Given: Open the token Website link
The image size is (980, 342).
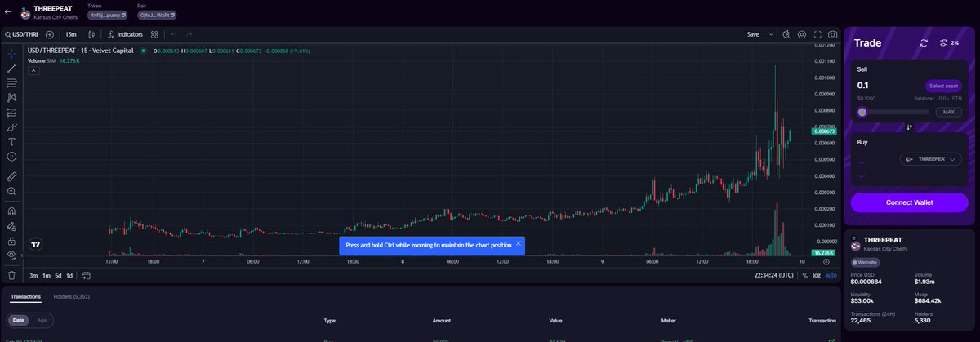Looking at the screenshot, I should (866, 263).
